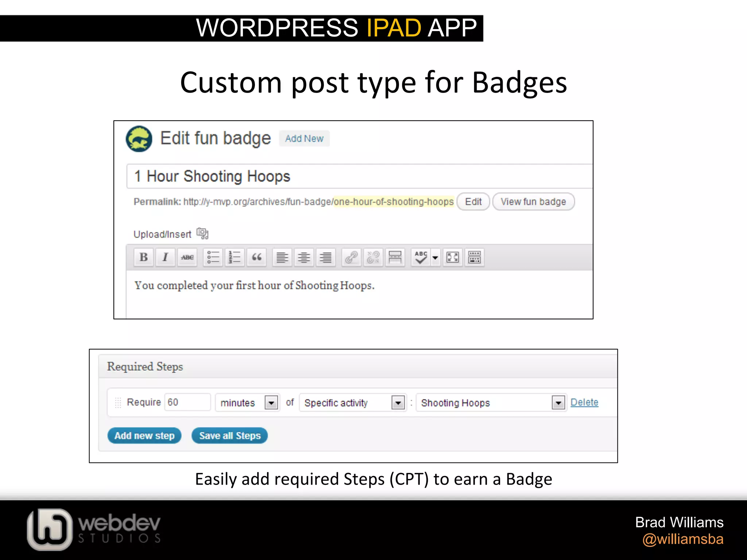Toggle fullscreen editing mode

point(453,257)
